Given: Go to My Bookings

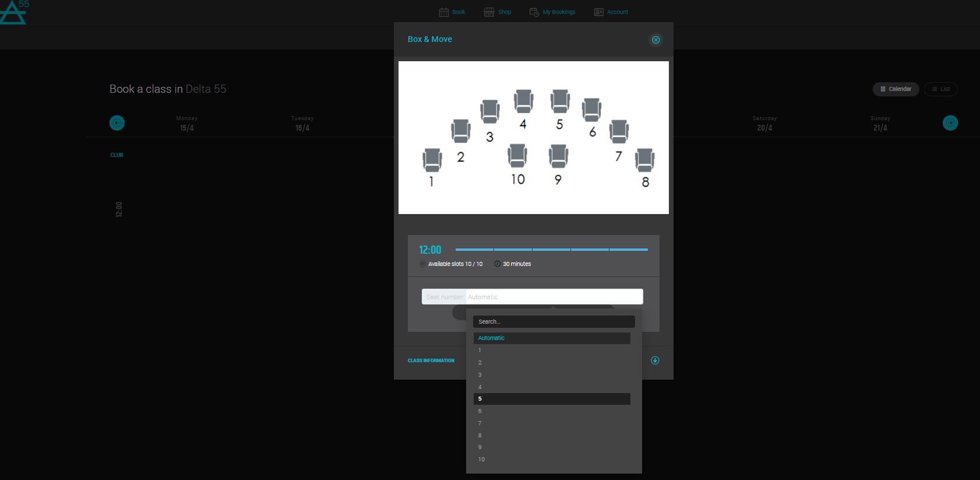Looking at the screenshot, I should pyautogui.click(x=552, y=12).
